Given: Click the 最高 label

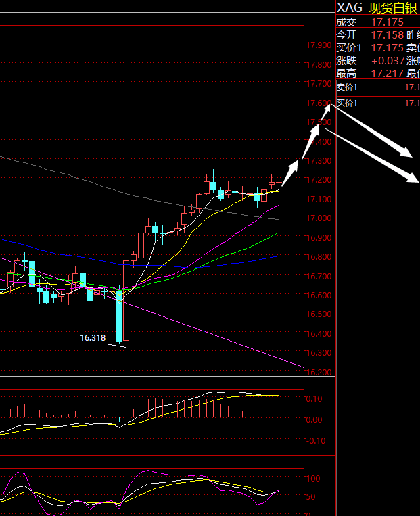Looking at the screenshot, I should [346, 74].
